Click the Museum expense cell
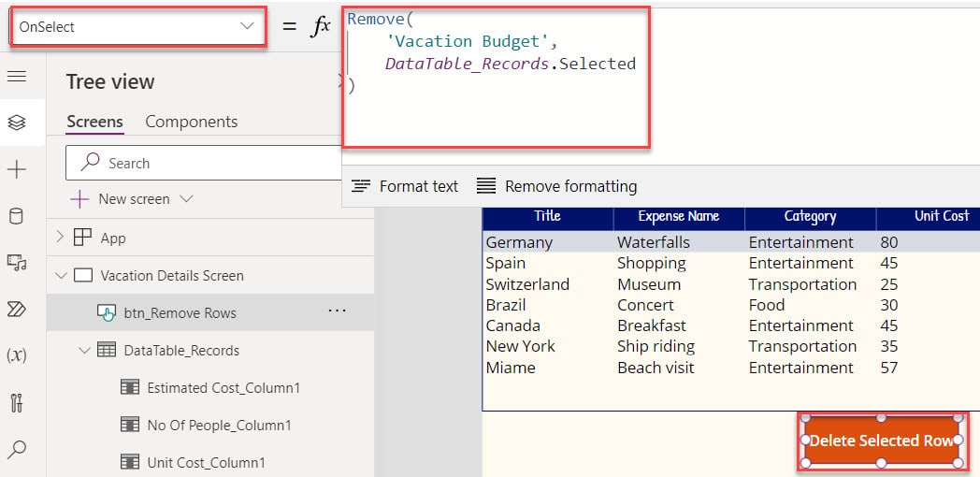The height and width of the screenshot is (477, 980). (x=649, y=283)
